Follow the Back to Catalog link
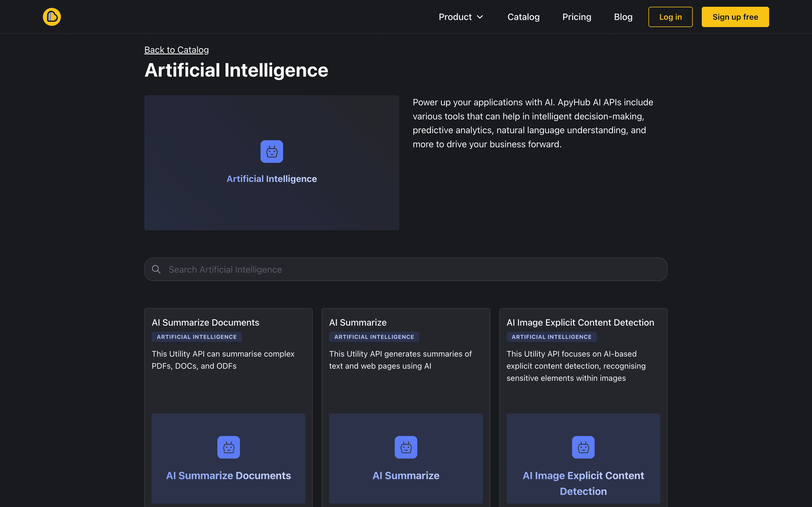The width and height of the screenshot is (812, 507). coord(176,50)
